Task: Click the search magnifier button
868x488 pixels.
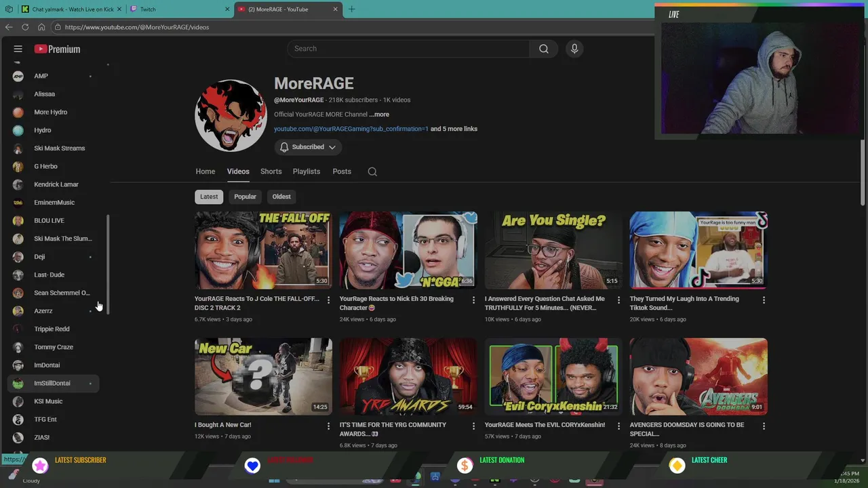Action: pyautogui.click(x=544, y=49)
